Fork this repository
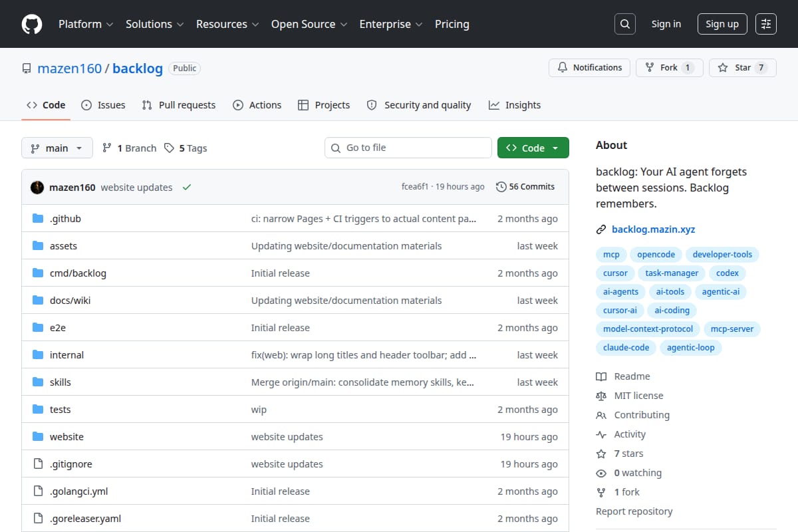798x532 pixels. point(669,68)
